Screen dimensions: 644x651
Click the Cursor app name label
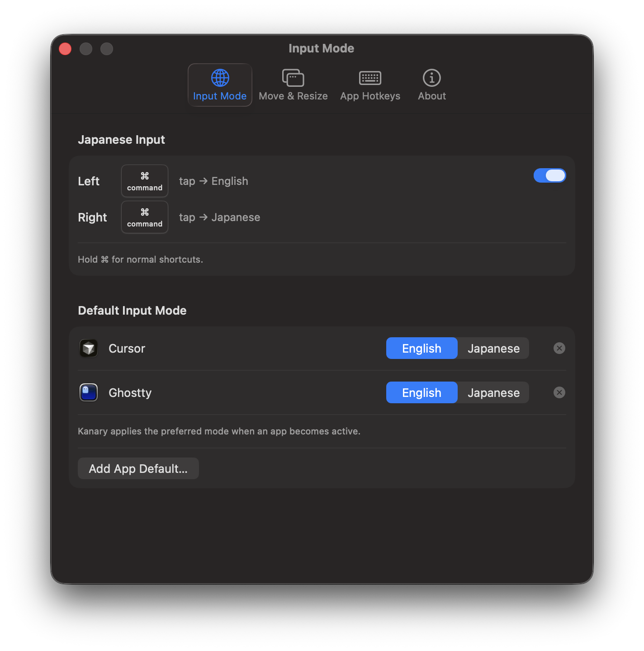(x=127, y=349)
